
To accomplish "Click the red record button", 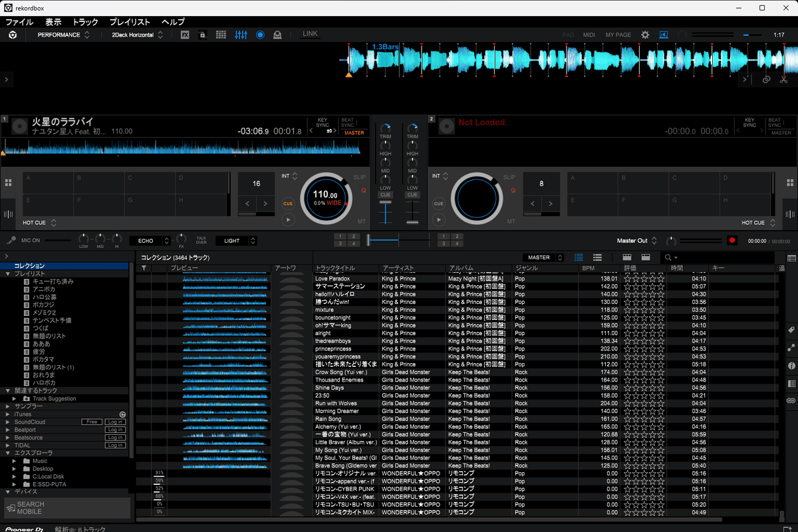I will click(732, 241).
